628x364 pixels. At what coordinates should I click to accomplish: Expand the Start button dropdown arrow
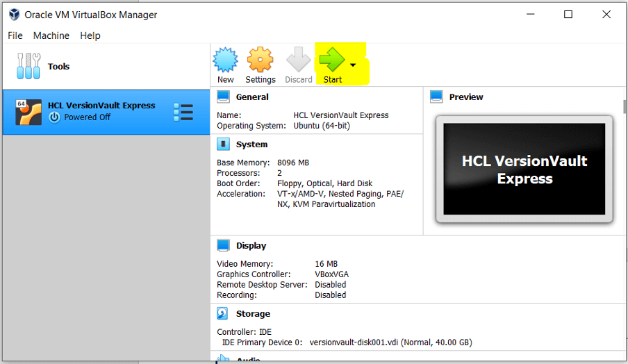353,65
